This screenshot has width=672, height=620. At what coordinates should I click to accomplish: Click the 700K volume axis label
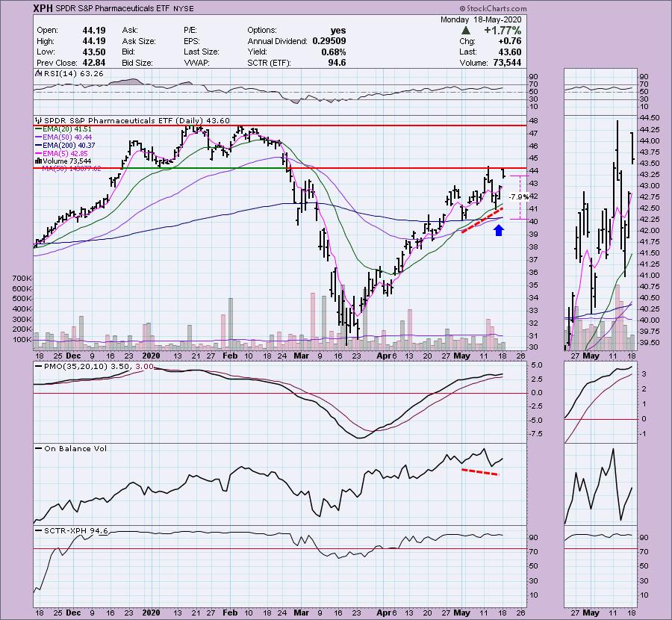click(22, 279)
